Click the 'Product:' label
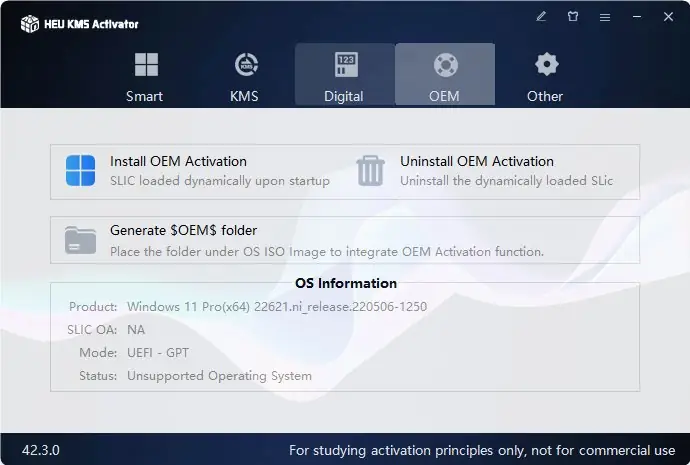Viewport: 690px width, 465px height. coord(93,307)
